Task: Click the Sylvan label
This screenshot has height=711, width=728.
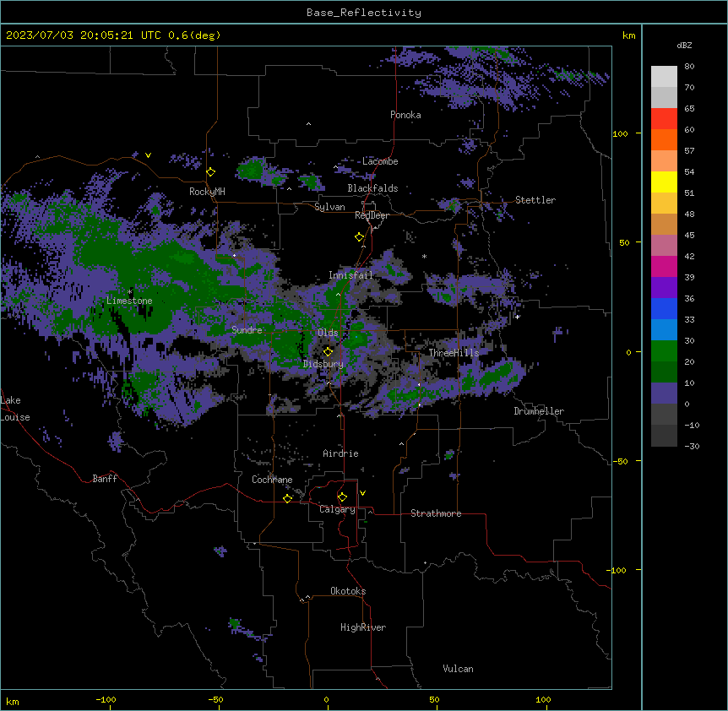Action: click(x=329, y=207)
